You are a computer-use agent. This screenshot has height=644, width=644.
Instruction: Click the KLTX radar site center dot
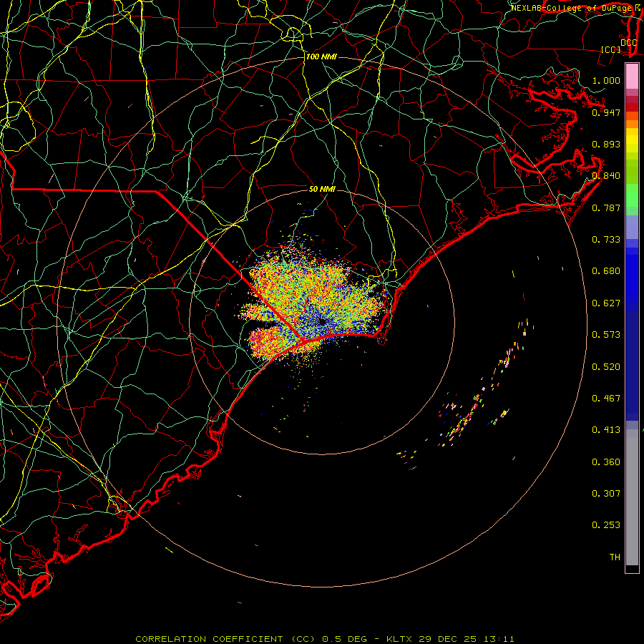tap(323, 322)
